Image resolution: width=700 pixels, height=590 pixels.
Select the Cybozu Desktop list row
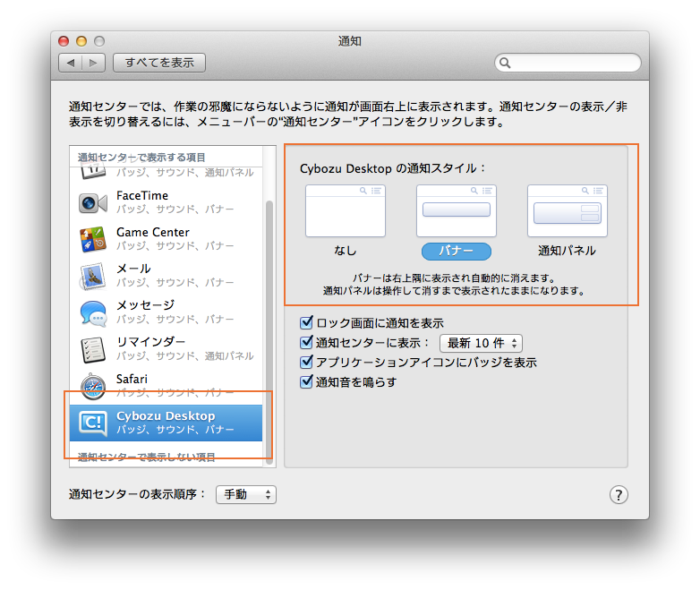click(x=166, y=423)
